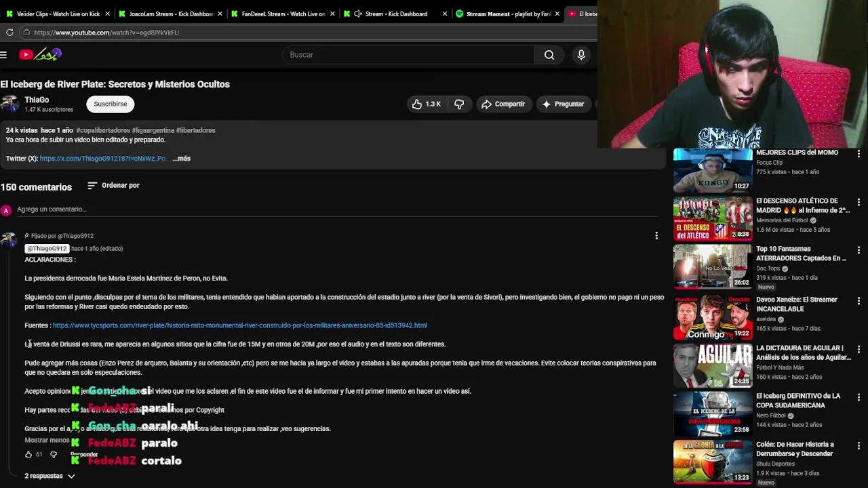The image size is (868, 488).
Task: Open Iceberg Definitivo Copa Sudamericana thumbnail
Action: (x=713, y=414)
